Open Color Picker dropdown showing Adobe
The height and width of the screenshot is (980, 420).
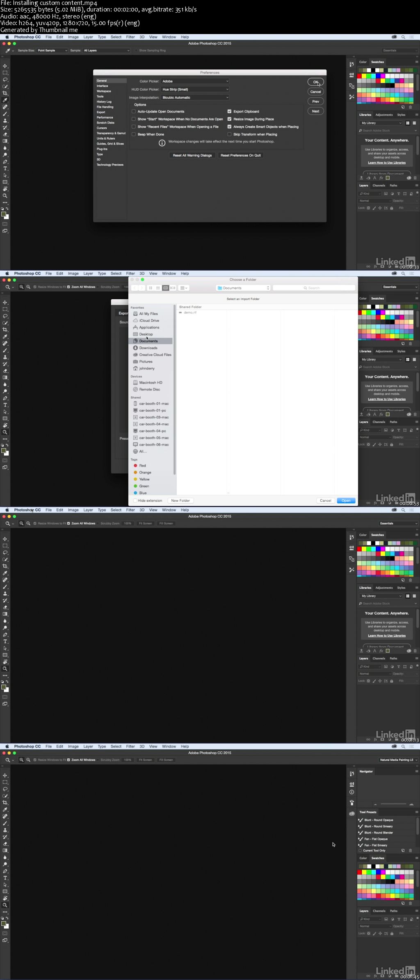pos(195,81)
